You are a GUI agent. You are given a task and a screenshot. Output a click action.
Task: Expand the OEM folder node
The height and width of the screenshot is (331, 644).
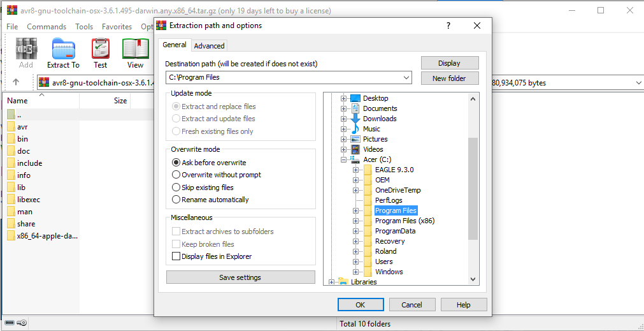[x=355, y=180]
